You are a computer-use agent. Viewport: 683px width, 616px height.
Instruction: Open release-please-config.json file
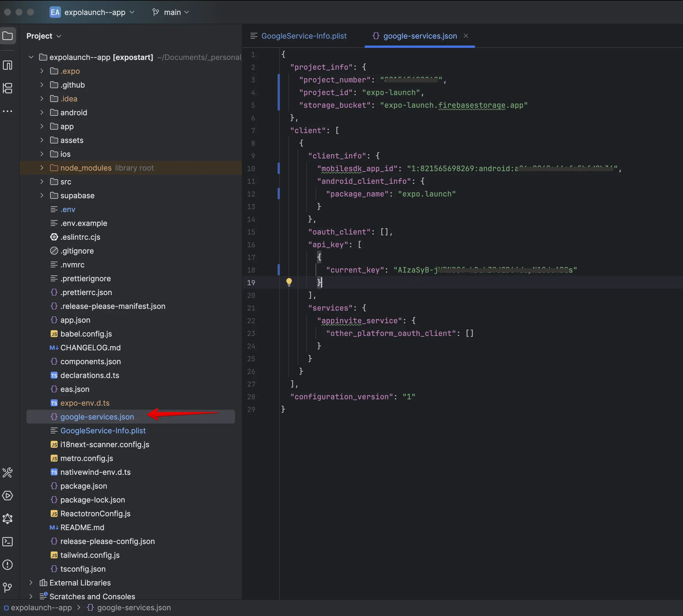click(108, 542)
